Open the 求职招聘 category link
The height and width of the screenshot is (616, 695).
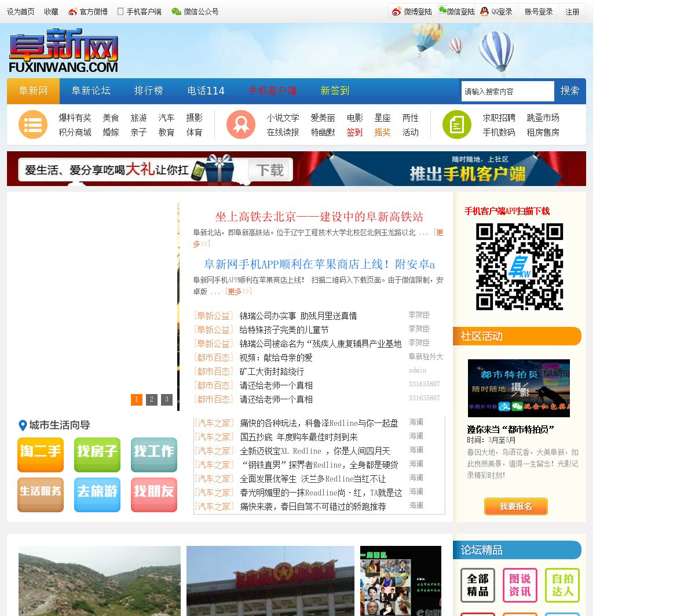point(499,118)
